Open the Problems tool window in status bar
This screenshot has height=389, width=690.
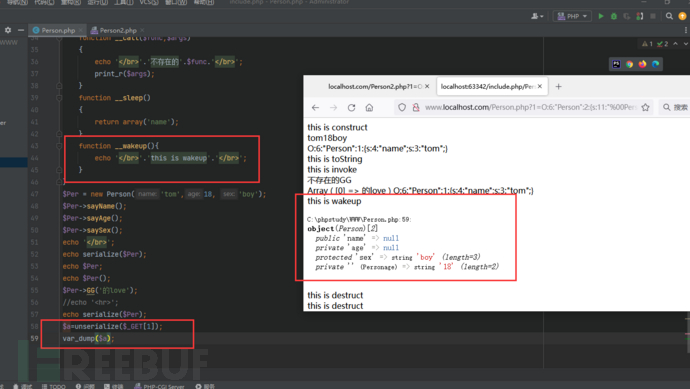[x=85, y=386]
